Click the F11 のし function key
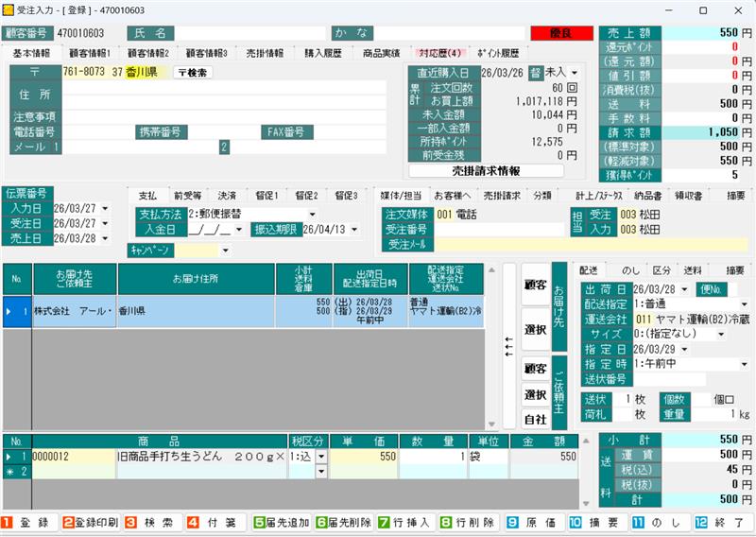This screenshot has width=756, height=537. point(659,523)
